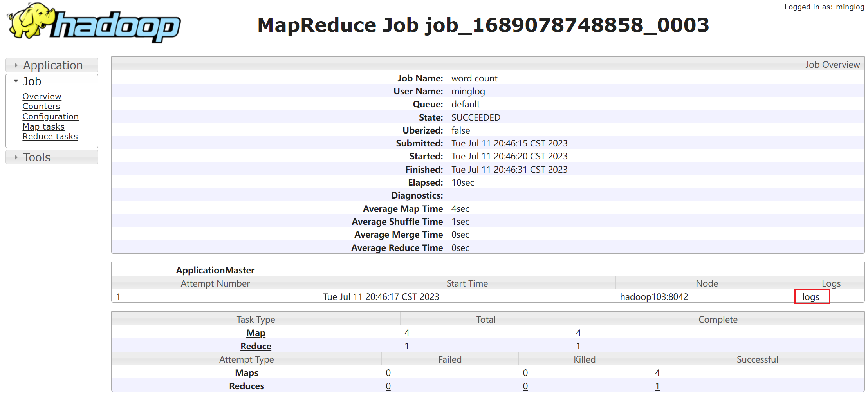Open the Reduce task type link

point(256,346)
